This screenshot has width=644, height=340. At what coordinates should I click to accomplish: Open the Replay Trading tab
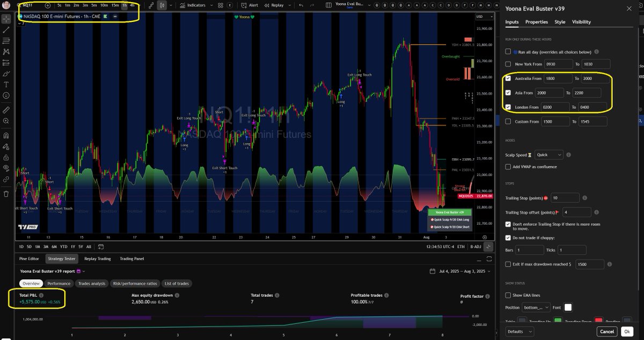[98, 258]
